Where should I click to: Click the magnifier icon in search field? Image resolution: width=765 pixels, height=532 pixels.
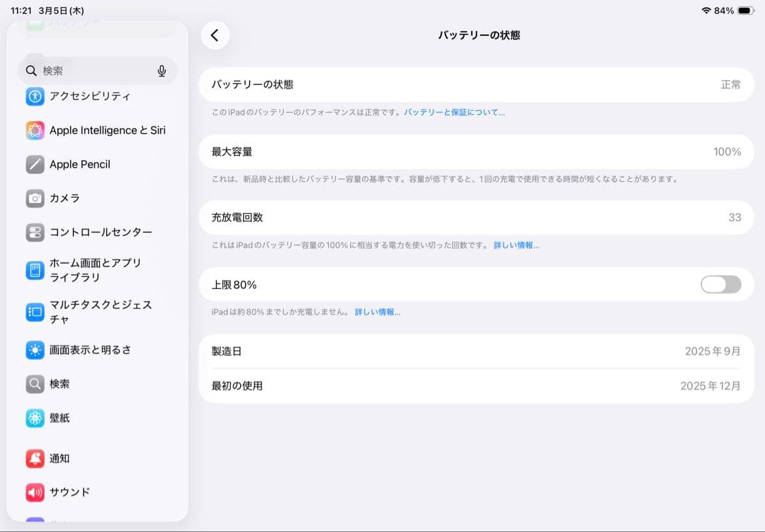click(31, 71)
